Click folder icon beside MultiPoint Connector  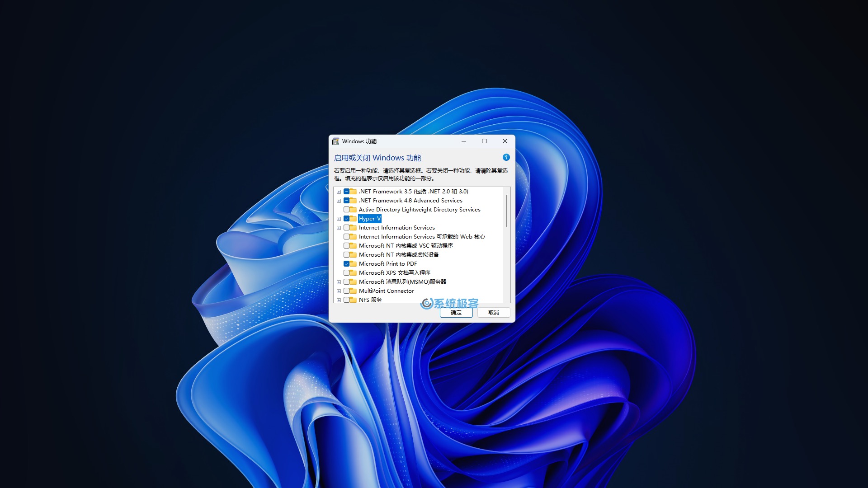pyautogui.click(x=353, y=291)
